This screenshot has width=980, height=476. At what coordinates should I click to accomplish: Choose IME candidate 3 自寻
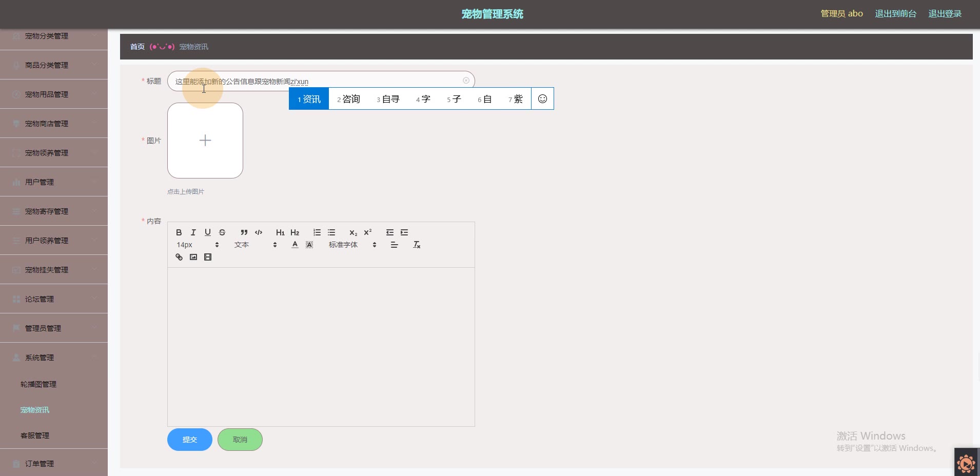click(388, 99)
